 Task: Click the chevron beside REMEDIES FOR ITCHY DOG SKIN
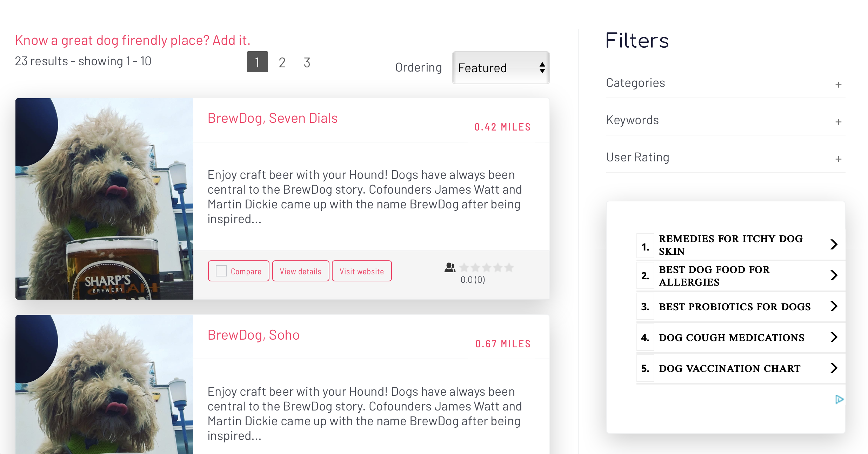point(834,244)
